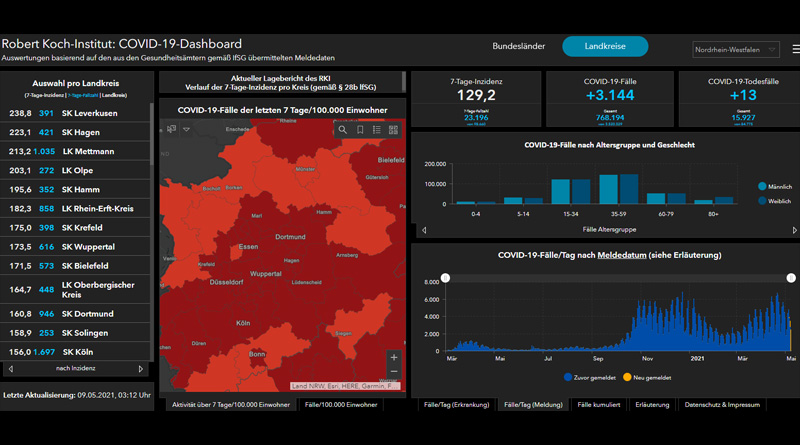
Task: Select SK Dortmund in district list
Action: click(x=75, y=314)
